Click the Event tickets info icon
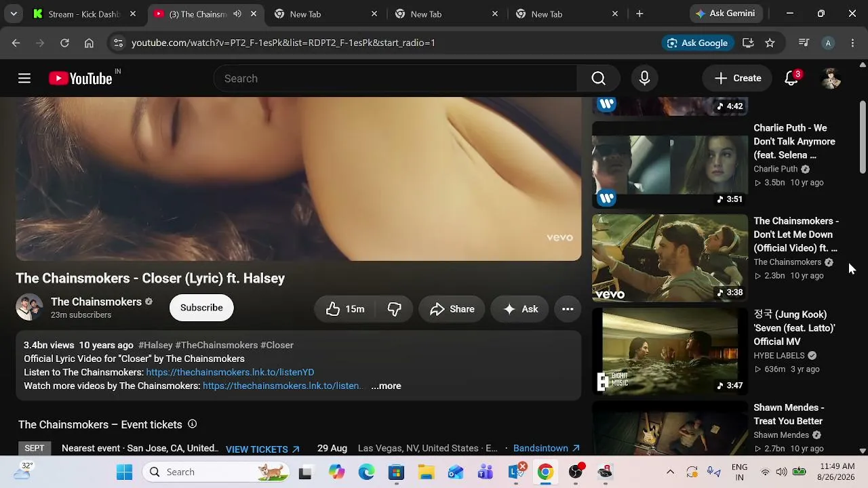The height and width of the screenshot is (488, 868). pyautogui.click(x=192, y=424)
